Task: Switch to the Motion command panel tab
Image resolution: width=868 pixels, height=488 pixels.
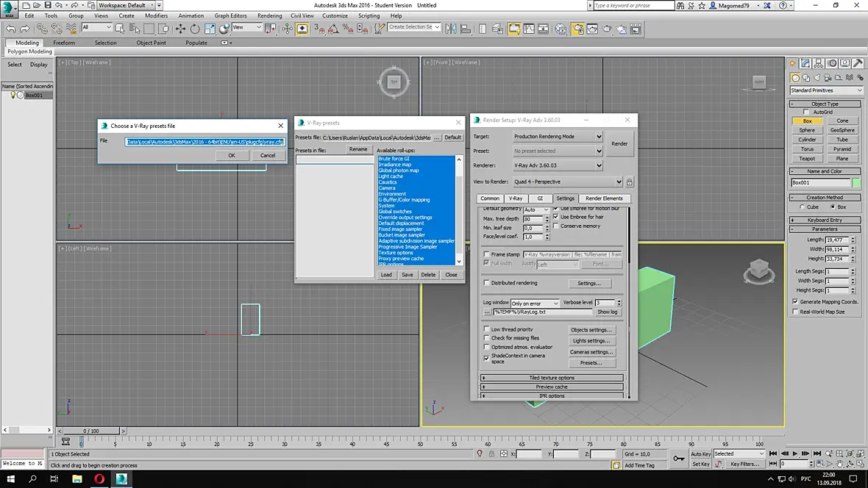Action: 832,64
